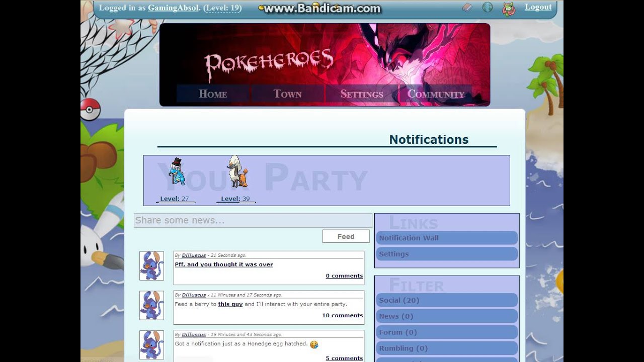Screen dimensions: 644x362
Task: Open 'Pff, and you thought it was over' link
Action: click(x=224, y=264)
